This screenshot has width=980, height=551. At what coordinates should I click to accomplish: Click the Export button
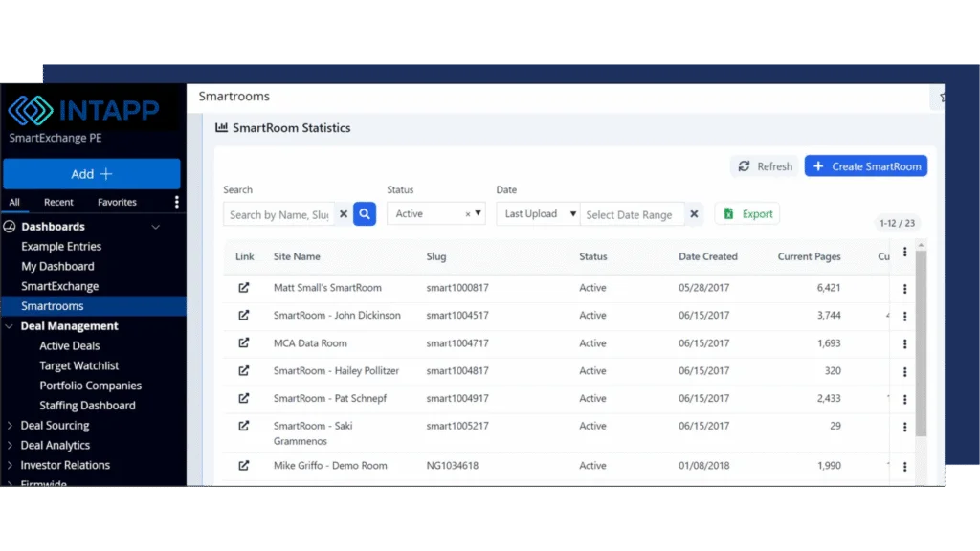747,213
